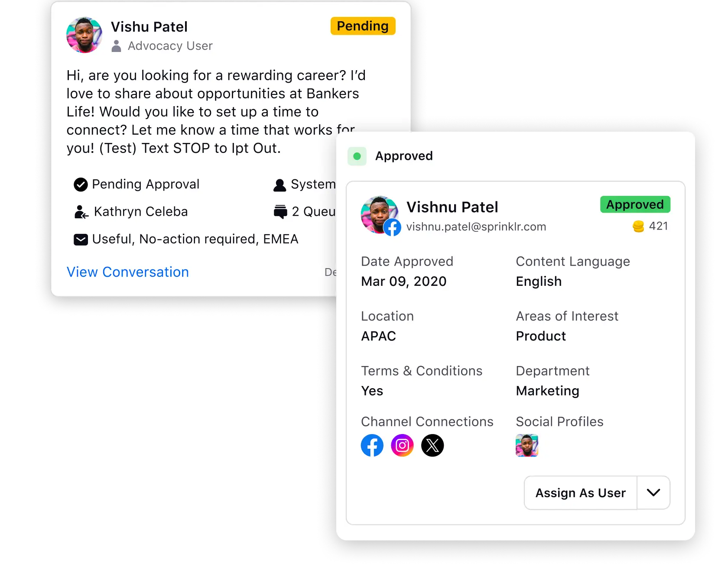
Task: Open the Social Profiles thumbnail image
Action: coord(527,445)
